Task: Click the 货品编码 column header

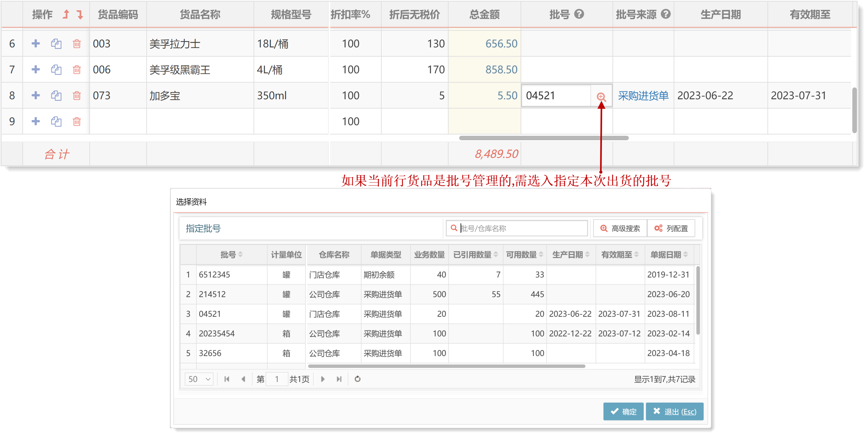Action: coord(118,14)
